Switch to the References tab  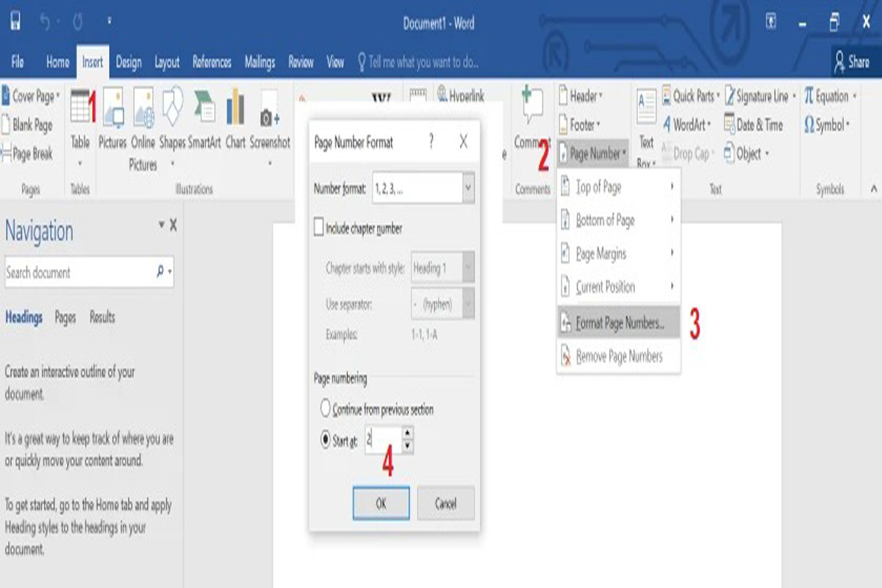pos(212,62)
